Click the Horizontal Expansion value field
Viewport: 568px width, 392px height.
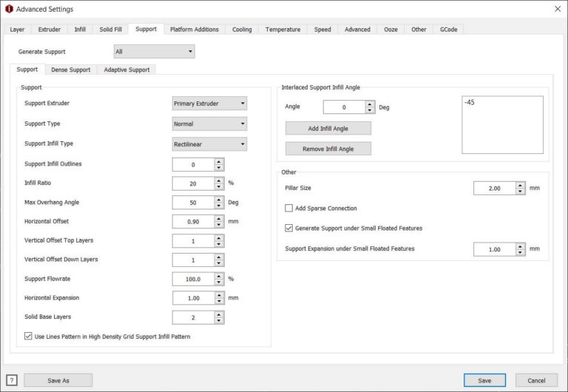tap(193, 298)
